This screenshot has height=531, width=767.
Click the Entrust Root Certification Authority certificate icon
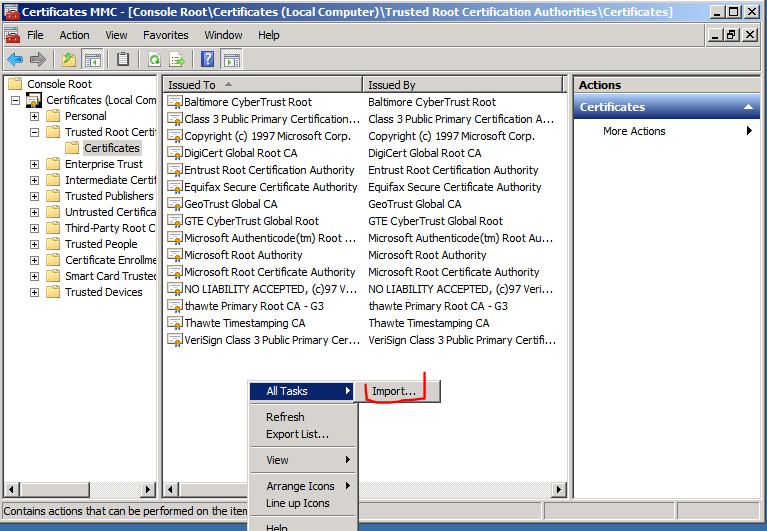pos(175,170)
